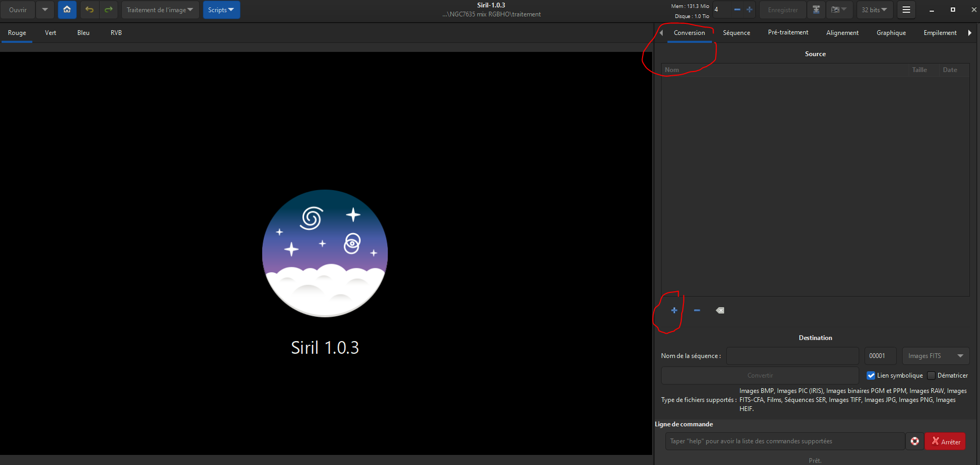This screenshot has height=465, width=980.
Task: Click the thread count value field
Action: tap(721, 10)
